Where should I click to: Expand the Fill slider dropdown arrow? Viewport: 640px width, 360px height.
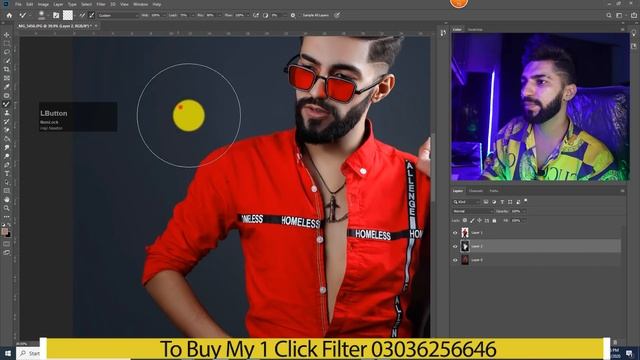pos(524,220)
